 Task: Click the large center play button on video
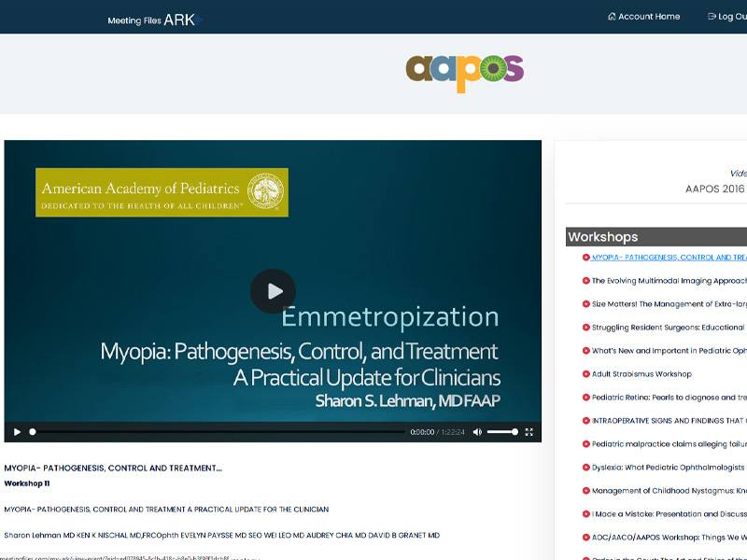273,291
